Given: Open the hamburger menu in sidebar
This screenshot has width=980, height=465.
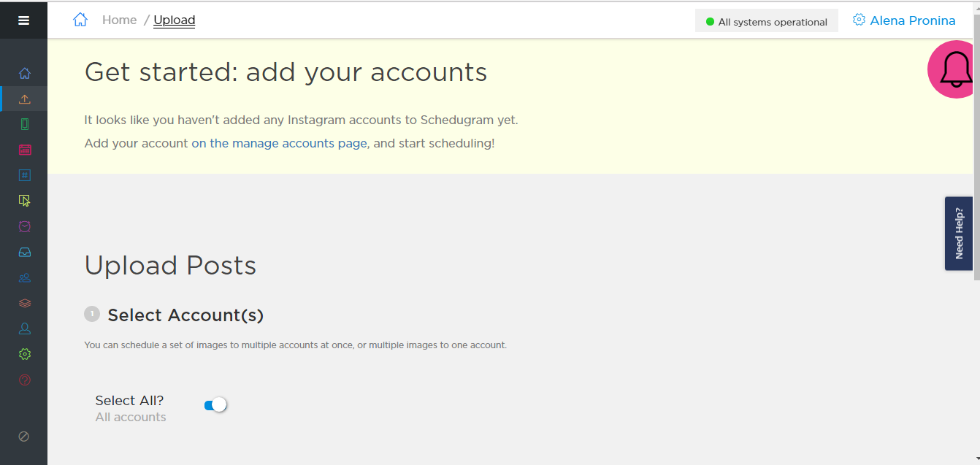Looking at the screenshot, I should tap(23, 20).
